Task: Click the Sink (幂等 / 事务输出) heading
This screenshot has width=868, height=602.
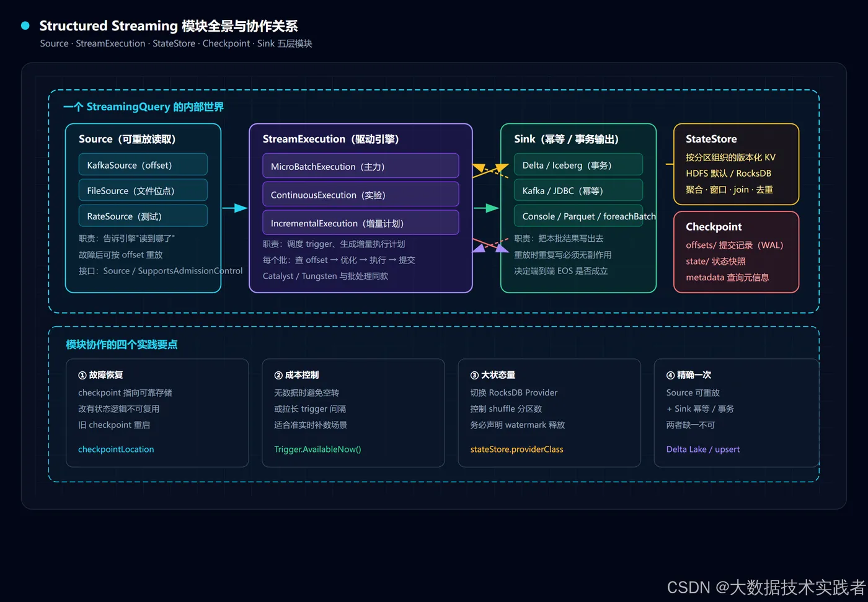Action: click(566, 139)
